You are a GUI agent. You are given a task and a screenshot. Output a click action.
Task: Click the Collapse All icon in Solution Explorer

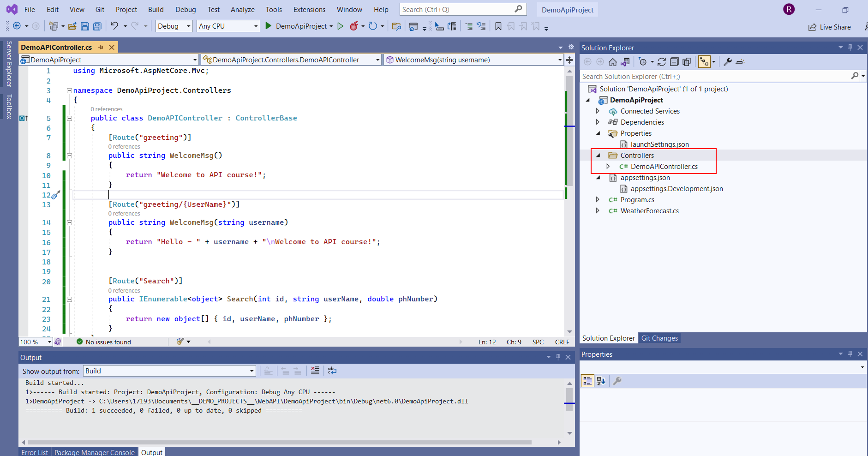click(x=674, y=62)
